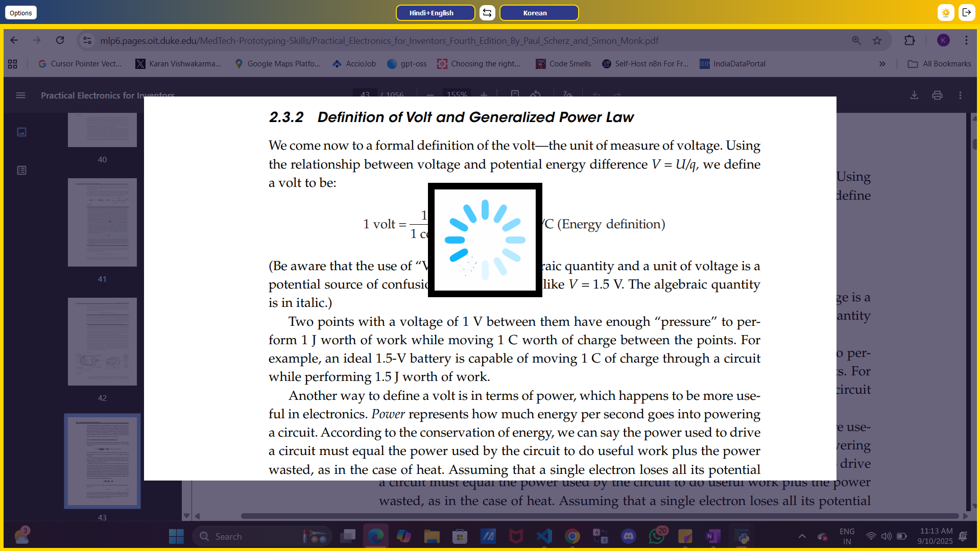This screenshot has width=980, height=551.
Task: Open the Windows Start menu
Action: (176, 537)
